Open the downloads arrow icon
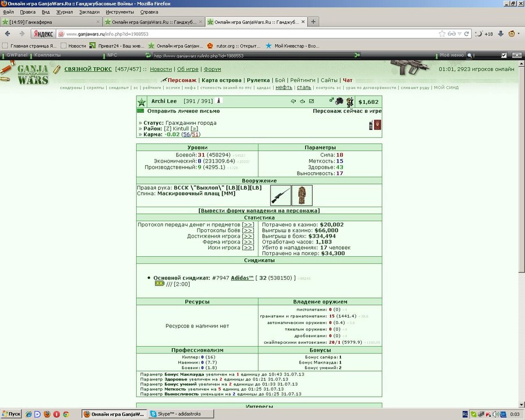Image resolution: width=525 pixels, height=420 pixels. pyautogui.click(x=501, y=33)
